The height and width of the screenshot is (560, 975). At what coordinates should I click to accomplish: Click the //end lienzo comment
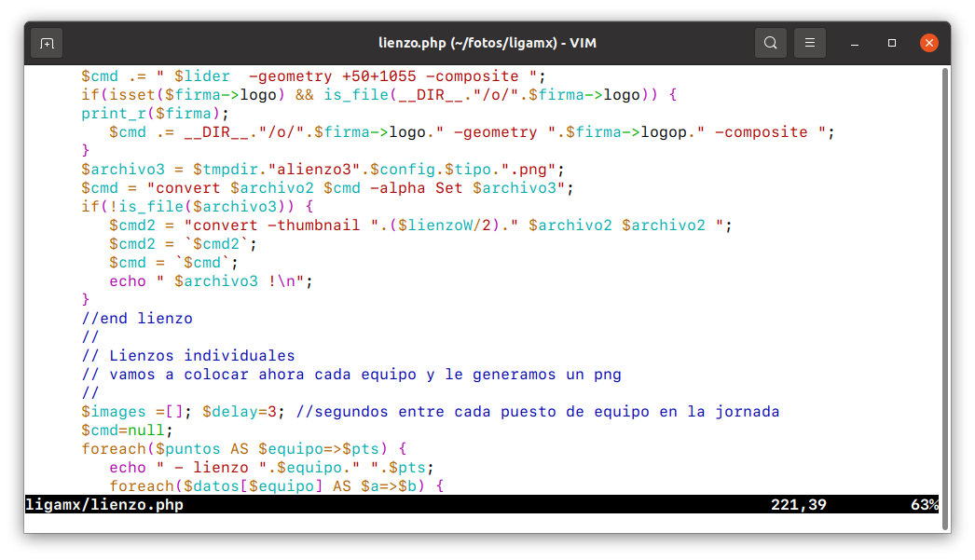(137, 319)
